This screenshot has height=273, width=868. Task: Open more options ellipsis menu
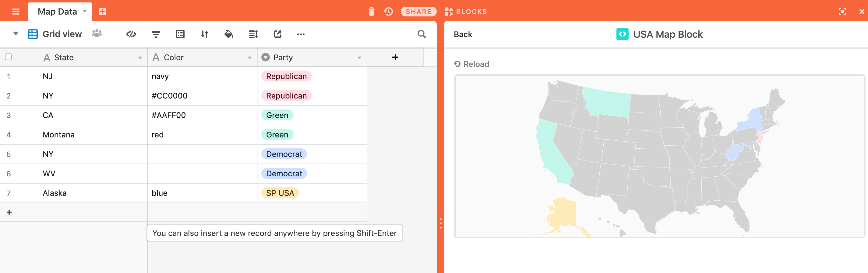(301, 34)
